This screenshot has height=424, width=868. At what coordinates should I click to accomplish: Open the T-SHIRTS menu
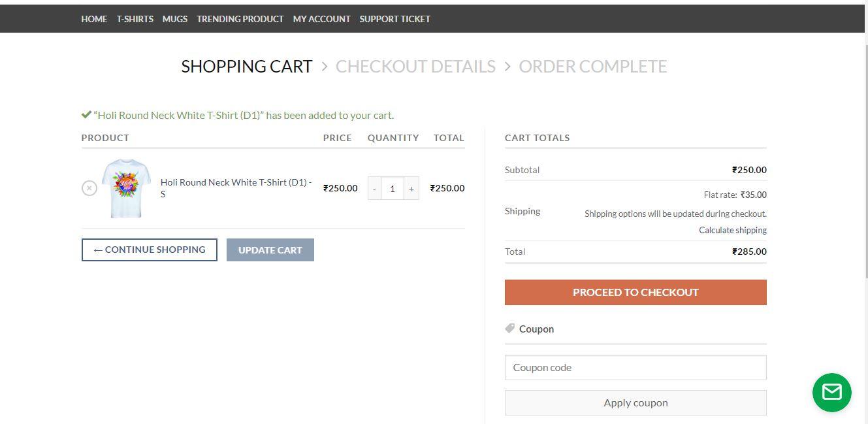click(x=135, y=19)
